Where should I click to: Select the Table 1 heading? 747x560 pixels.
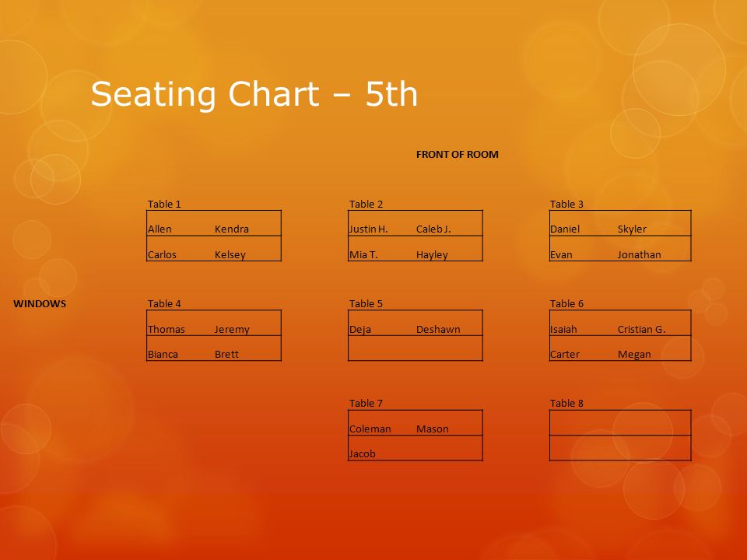[164, 205]
